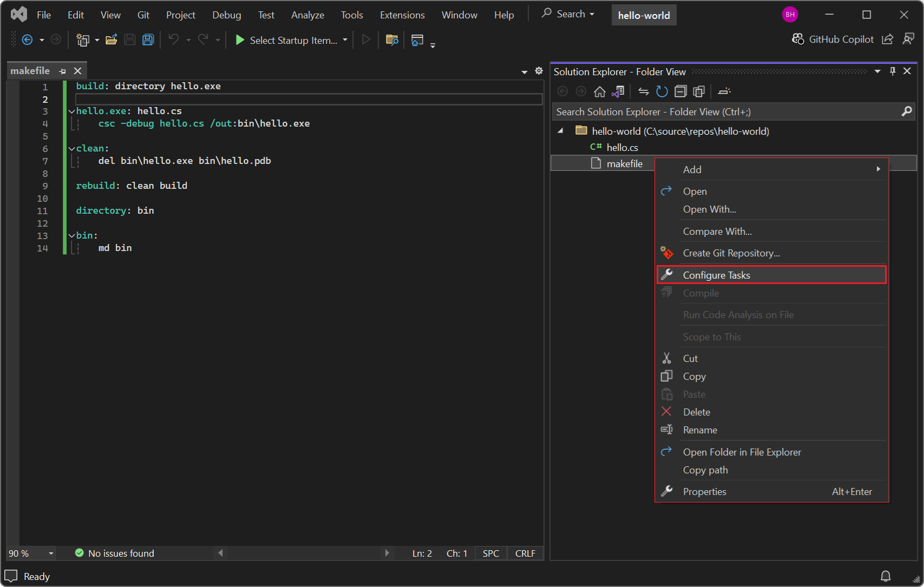Open the editor document list dropdown arrow
The image size is (924, 587).
(x=524, y=71)
